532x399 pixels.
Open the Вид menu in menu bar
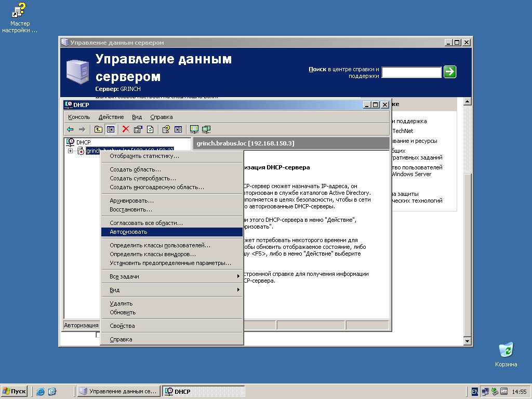point(137,117)
